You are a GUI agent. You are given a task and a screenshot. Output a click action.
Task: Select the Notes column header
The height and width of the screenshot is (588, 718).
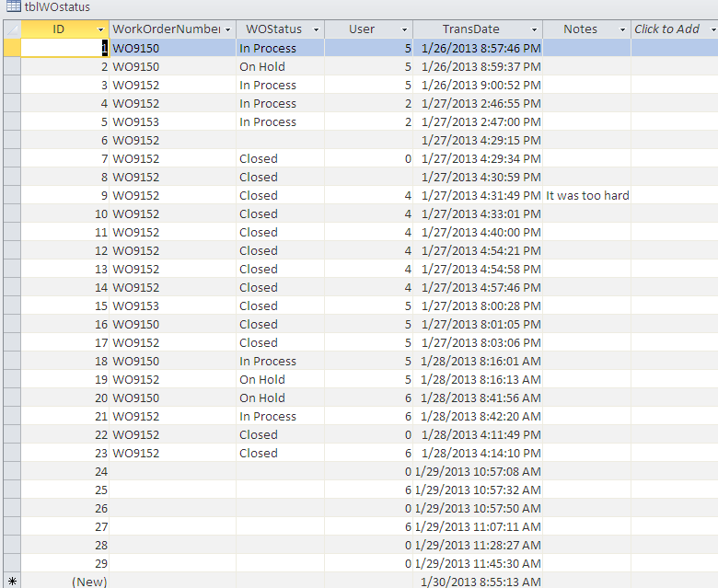tap(587, 29)
